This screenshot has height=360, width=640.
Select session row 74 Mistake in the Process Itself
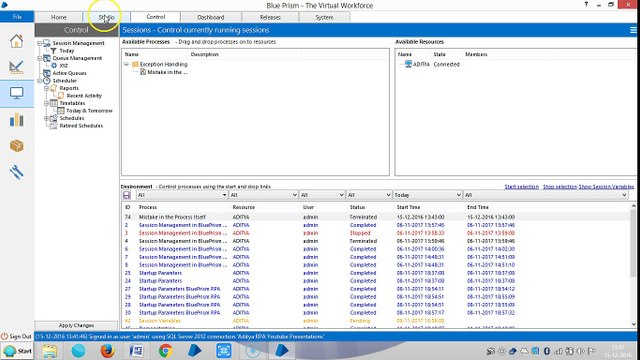[x=376, y=217]
